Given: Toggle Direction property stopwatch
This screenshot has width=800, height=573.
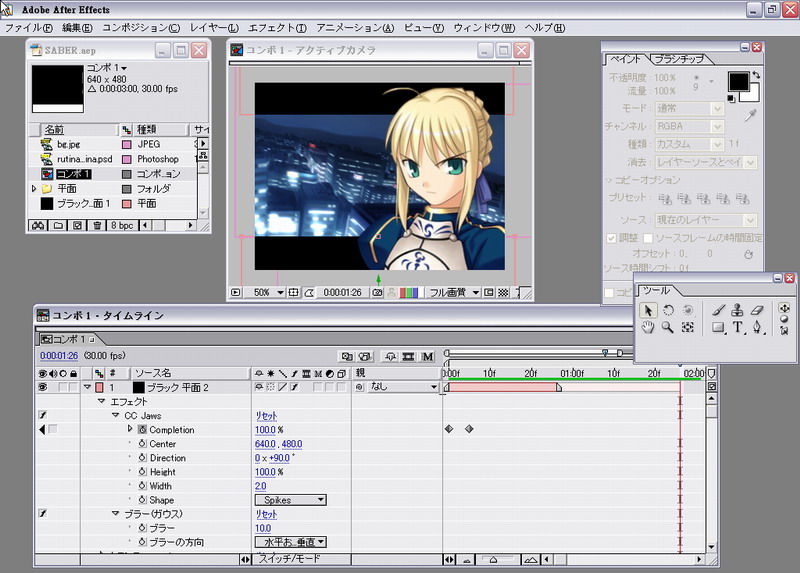Looking at the screenshot, I should point(142,458).
